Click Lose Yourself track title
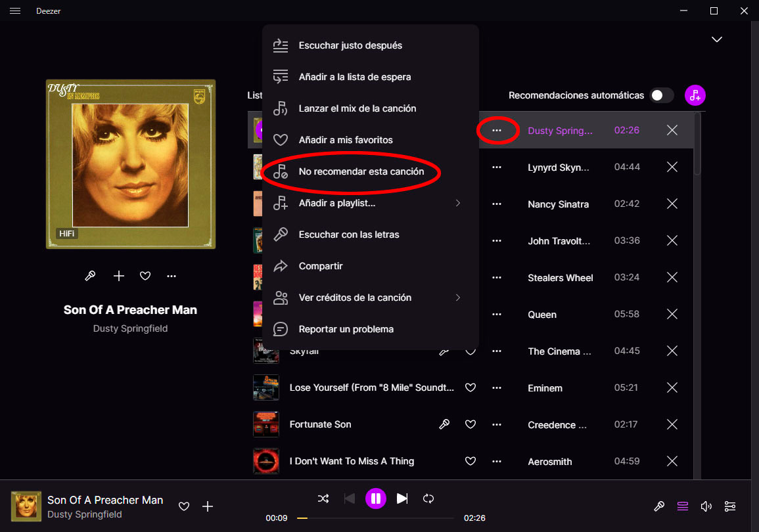Viewport: 759px width, 532px height. click(371, 388)
